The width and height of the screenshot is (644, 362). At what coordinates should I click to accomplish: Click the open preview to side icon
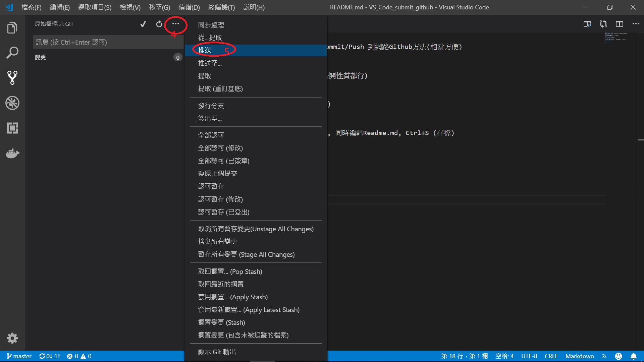587,24
